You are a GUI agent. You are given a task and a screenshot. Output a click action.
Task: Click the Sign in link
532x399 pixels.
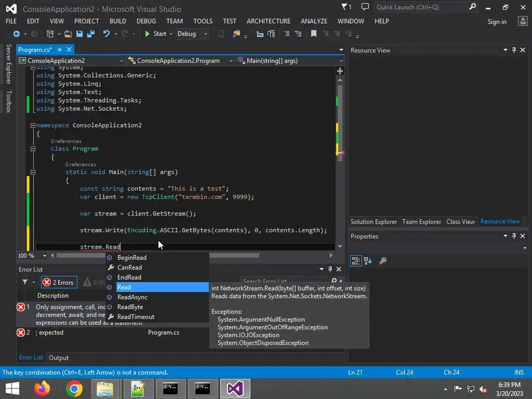[497, 22]
